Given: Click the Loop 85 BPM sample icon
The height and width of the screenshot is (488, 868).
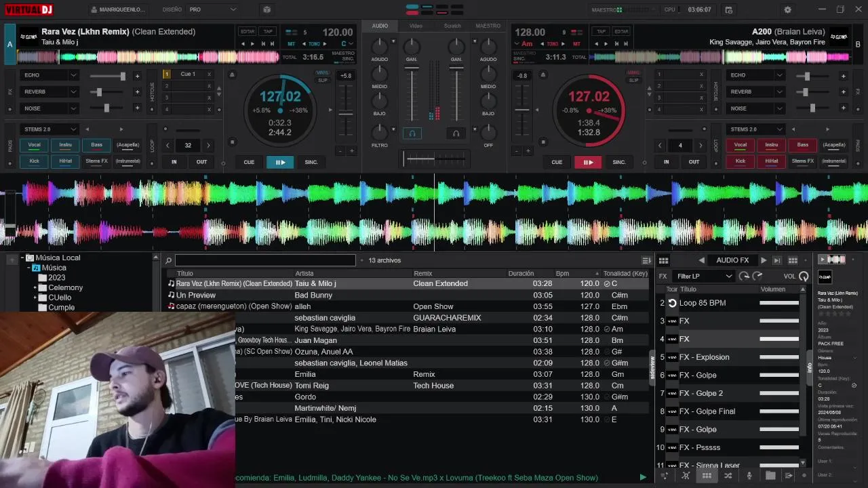Looking at the screenshot, I should tap(672, 303).
